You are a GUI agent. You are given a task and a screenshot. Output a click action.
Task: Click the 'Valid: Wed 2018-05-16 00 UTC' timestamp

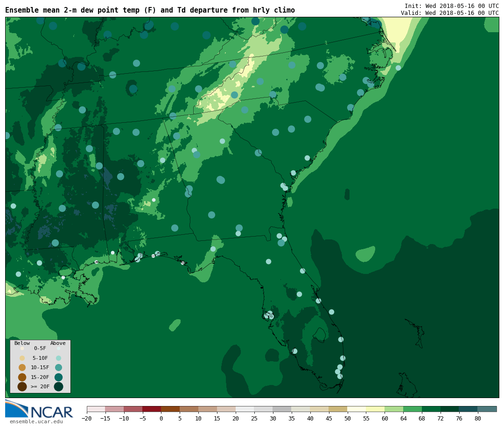click(x=449, y=13)
